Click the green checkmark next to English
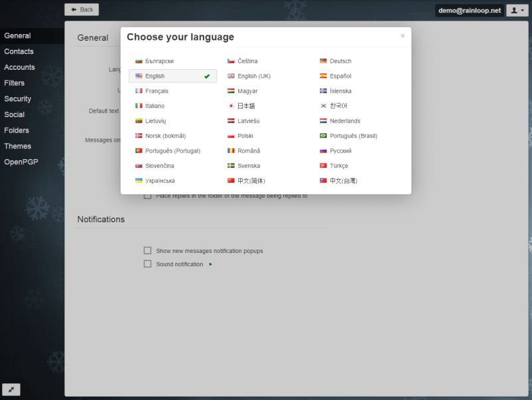Viewport: 532px width, 400px height. (208, 76)
